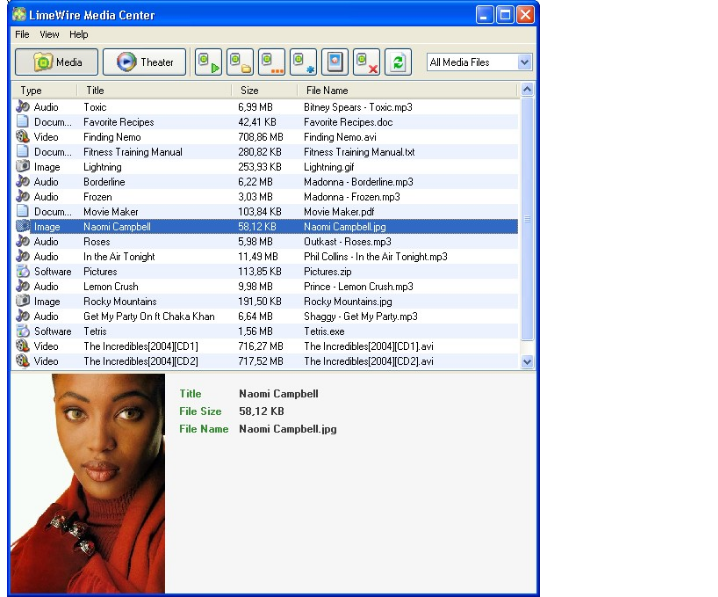Select the Fitness Training Manual title
Viewport: 718px width, 597px height.
tap(133, 152)
